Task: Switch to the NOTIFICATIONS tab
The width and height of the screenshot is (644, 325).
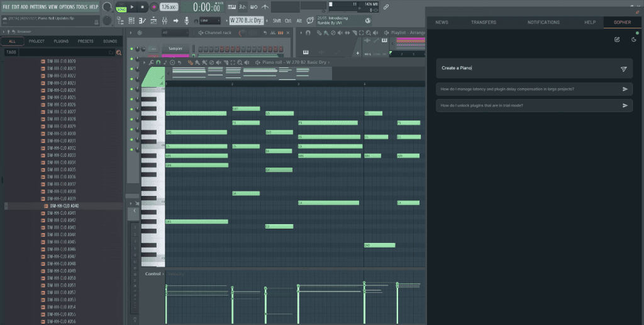Action: click(x=543, y=22)
